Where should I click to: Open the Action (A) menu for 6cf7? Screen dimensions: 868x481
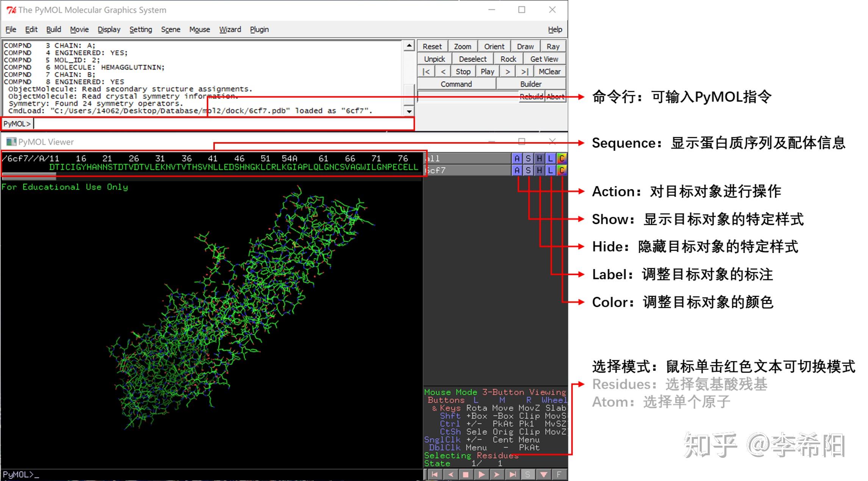click(x=517, y=171)
